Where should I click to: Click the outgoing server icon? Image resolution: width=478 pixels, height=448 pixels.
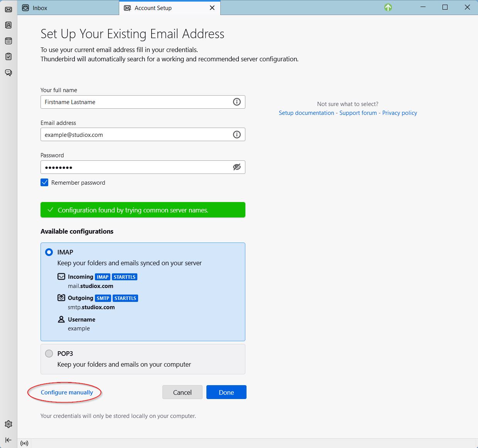click(61, 298)
